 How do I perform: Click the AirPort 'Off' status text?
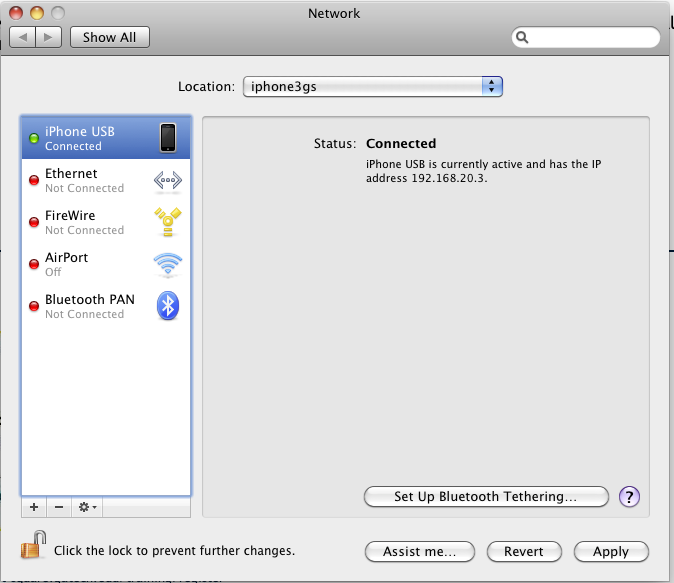(53, 272)
